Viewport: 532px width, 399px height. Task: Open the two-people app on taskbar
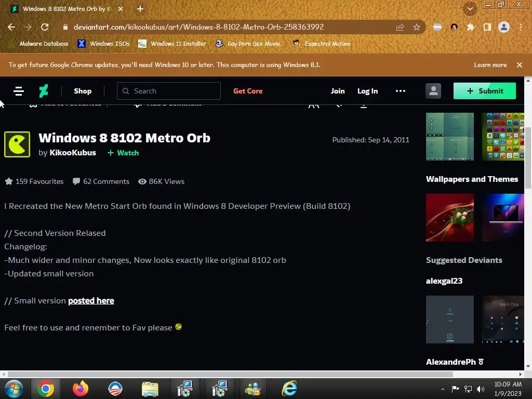pos(253,389)
